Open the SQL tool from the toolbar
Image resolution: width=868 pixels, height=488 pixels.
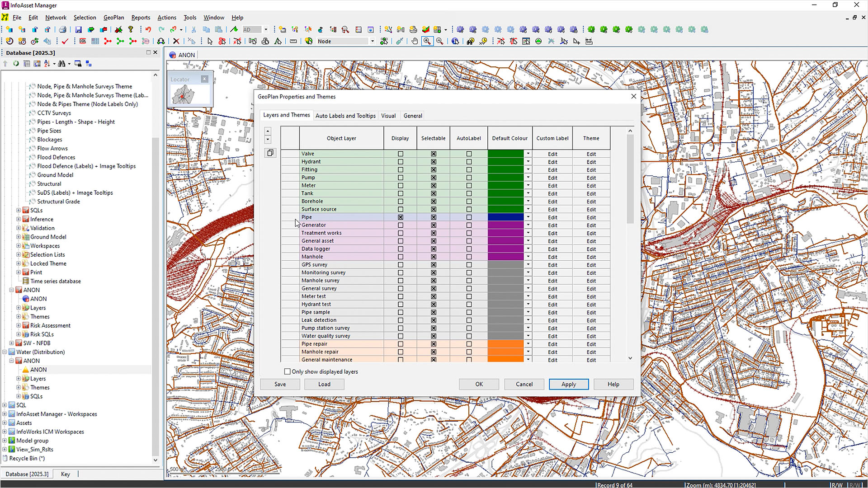[x=82, y=41]
